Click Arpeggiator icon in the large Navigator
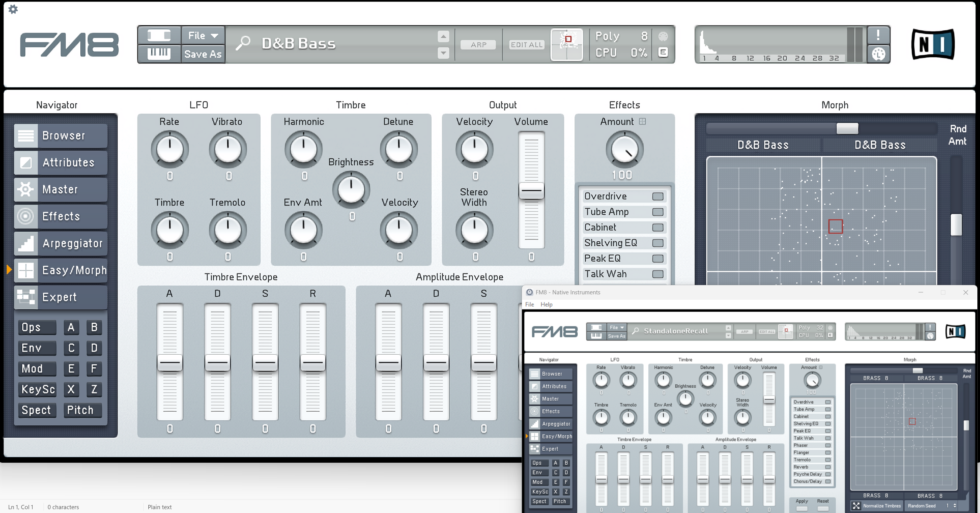The image size is (980, 513). [x=26, y=243]
